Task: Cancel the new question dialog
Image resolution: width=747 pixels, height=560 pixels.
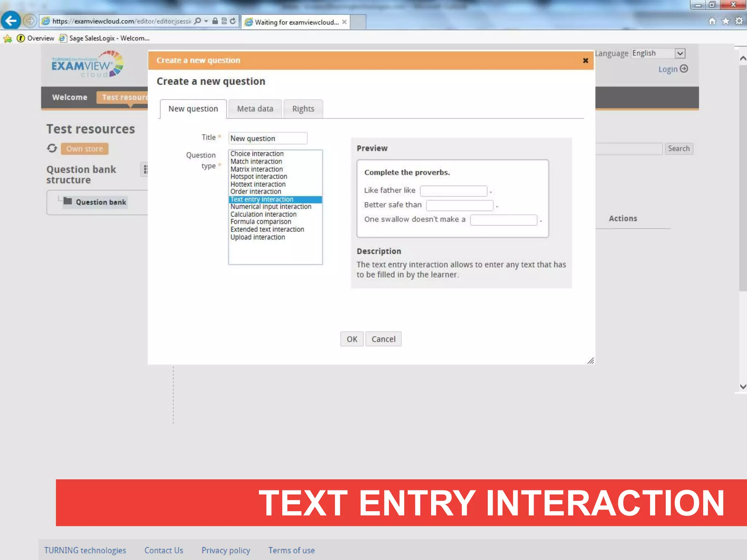Action: 383,339
